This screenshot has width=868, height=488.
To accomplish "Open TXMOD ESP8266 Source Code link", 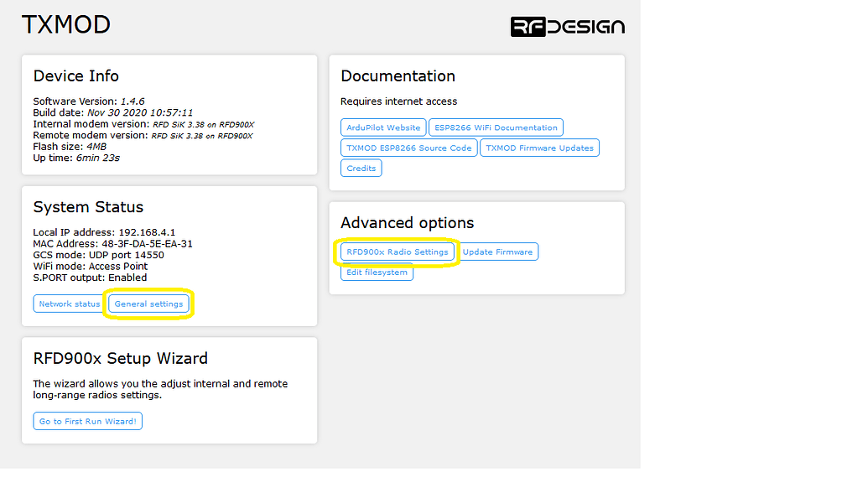I will (x=409, y=148).
